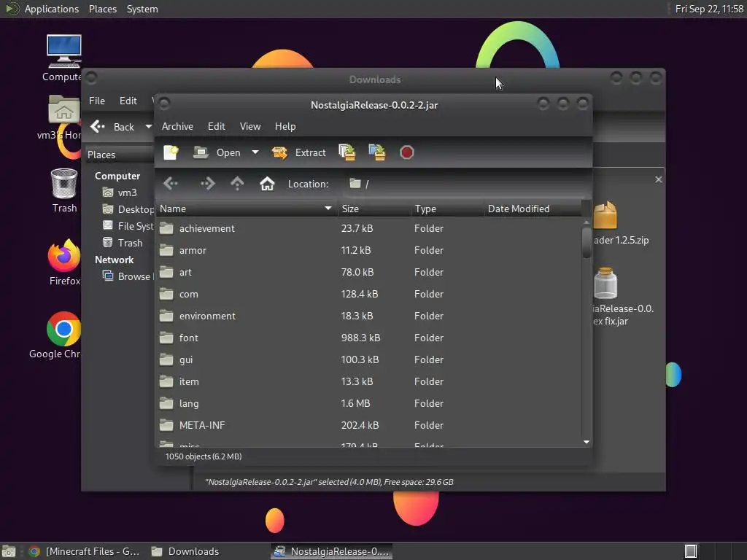This screenshot has width=747, height=560.
Task: Open the archive manager View menu
Action: [x=250, y=126]
